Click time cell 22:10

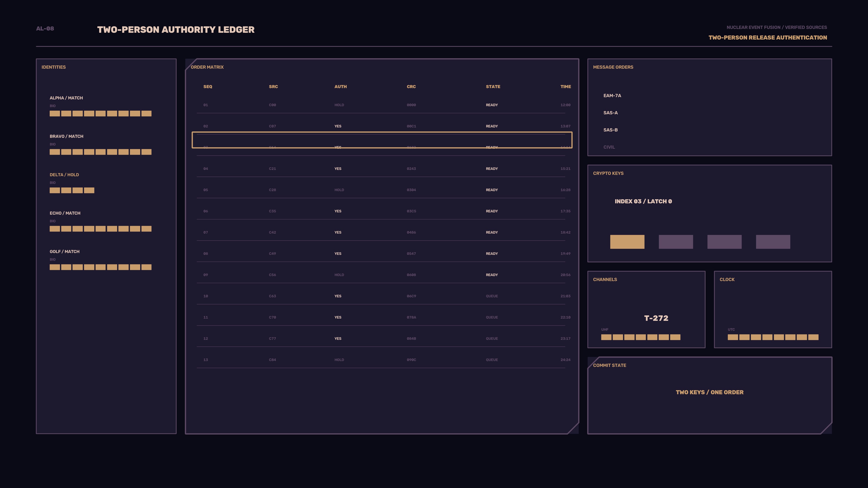(565, 317)
